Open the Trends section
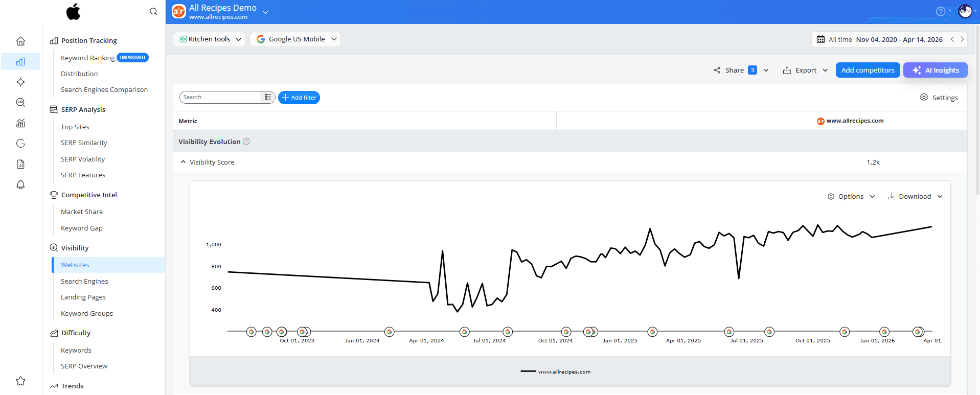The image size is (980, 395). 72,386
